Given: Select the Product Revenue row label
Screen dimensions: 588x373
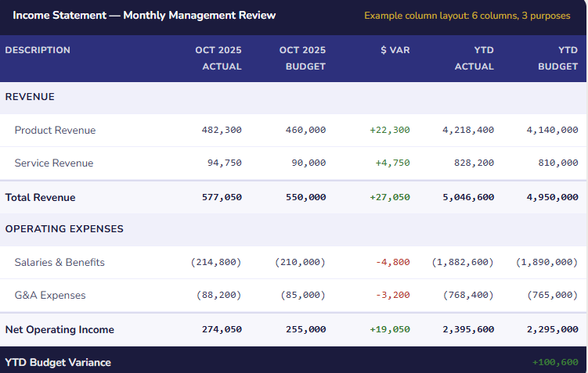Looking at the screenshot, I should click(x=55, y=130).
